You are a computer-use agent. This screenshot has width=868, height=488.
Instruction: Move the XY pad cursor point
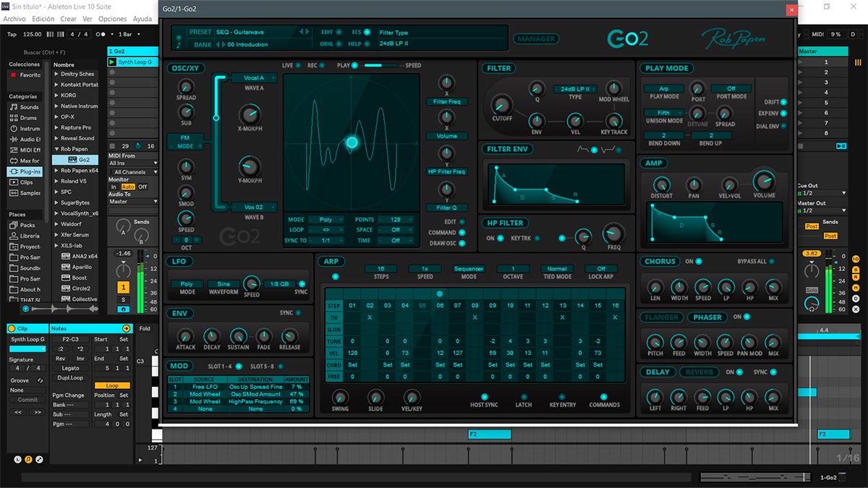[x=352, y=142]
